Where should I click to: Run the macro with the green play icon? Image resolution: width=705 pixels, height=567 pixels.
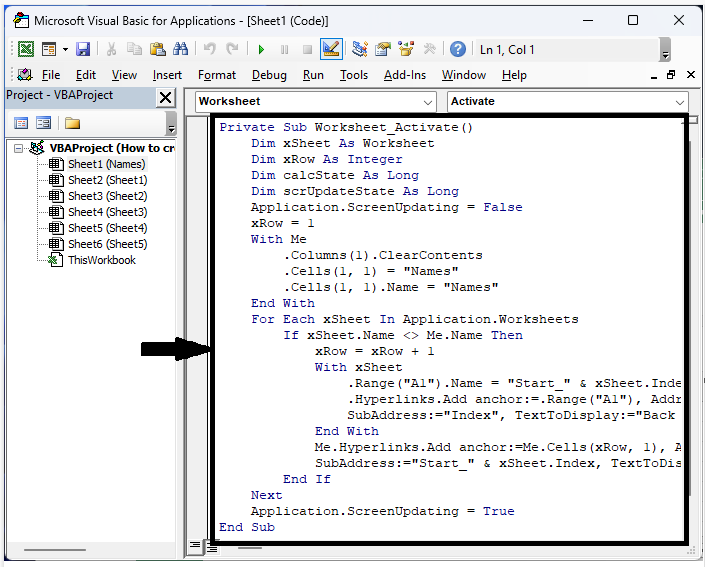(x=261, y=49)
